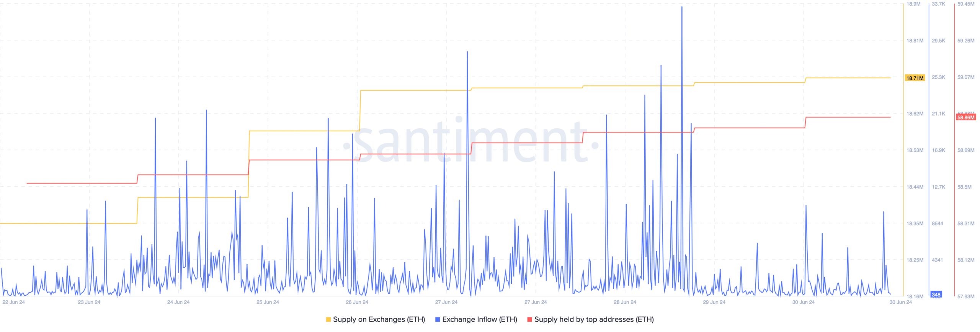Viewport: 980px width, 332px height.
Task: Click the 21.1K inflow axis label
Action: point(939,114)
